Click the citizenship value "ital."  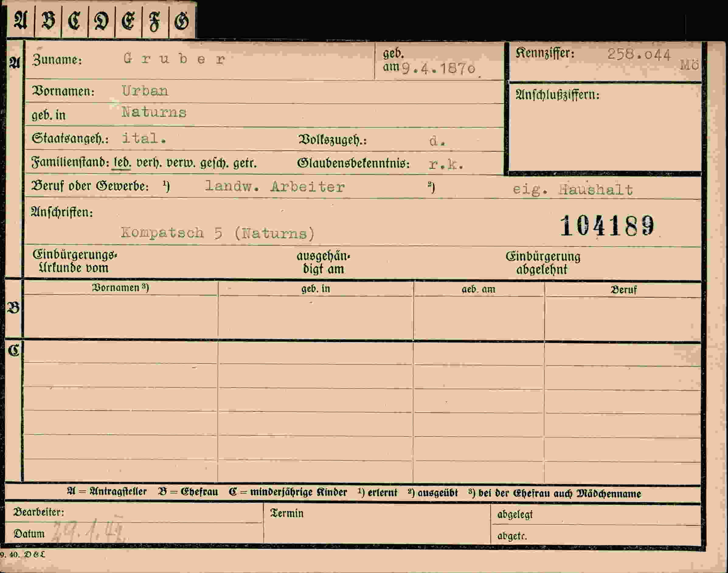144,138
